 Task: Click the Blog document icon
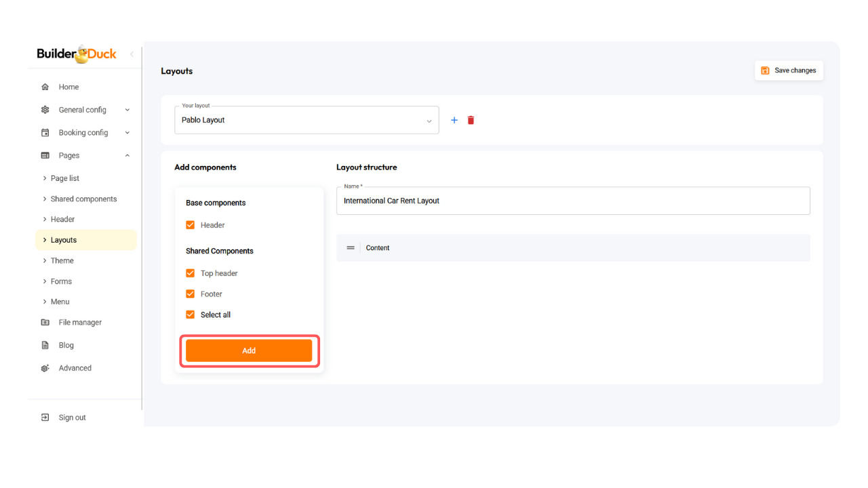pos(45,345)
